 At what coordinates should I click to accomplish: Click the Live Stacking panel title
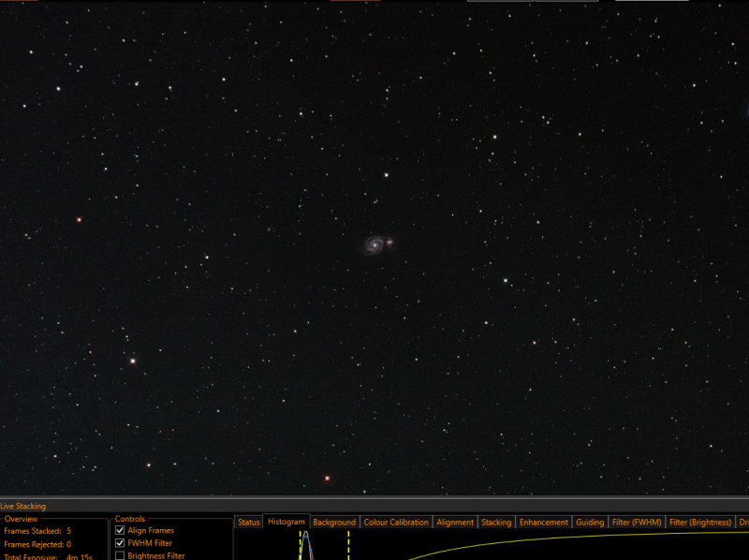pos(22,506)
